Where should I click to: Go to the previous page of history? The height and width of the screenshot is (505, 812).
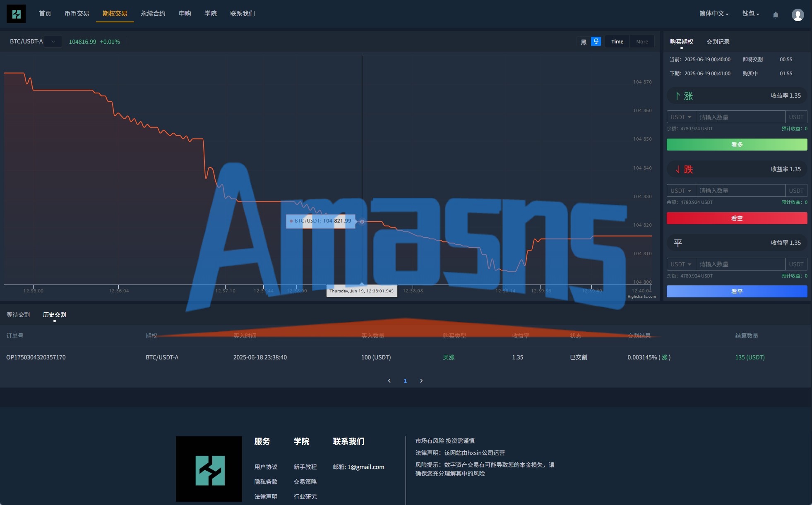click(x=389, y=381)
